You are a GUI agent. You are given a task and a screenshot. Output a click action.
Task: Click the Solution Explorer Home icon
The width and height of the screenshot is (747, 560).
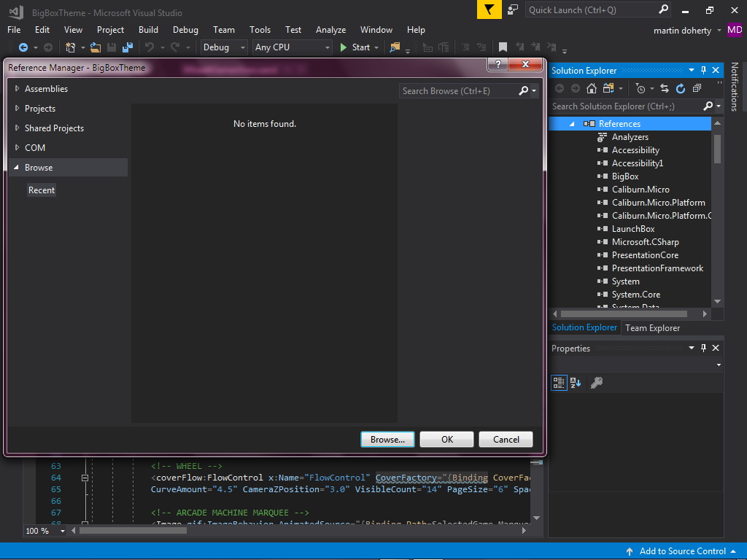pos(591,88)
